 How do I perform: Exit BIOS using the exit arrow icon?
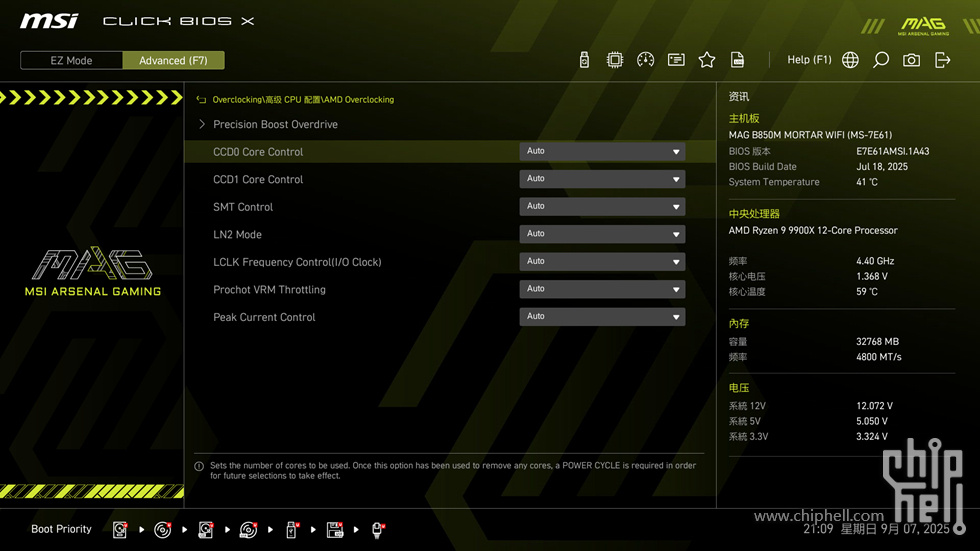[942, 60]
